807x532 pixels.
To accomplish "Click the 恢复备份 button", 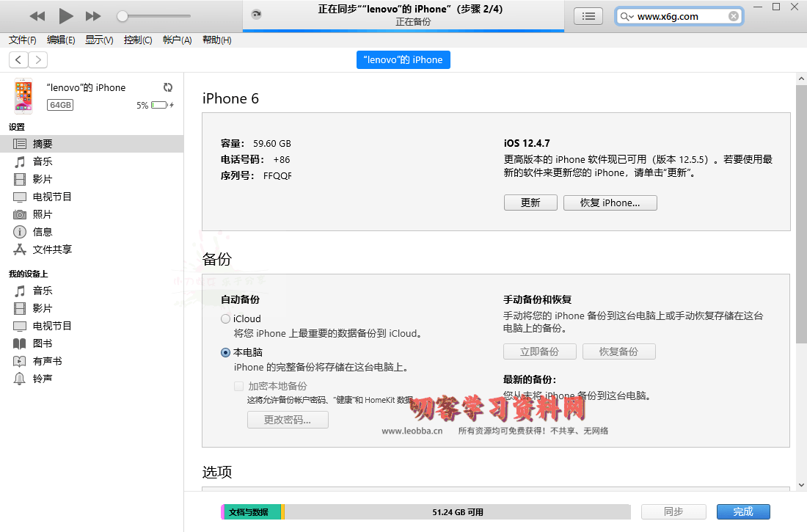I will 618,351.
